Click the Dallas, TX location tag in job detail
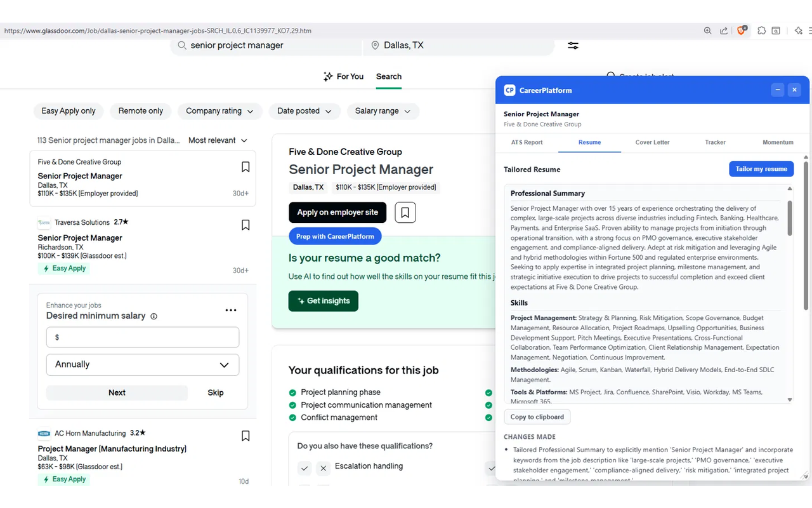 click(308, 187)
